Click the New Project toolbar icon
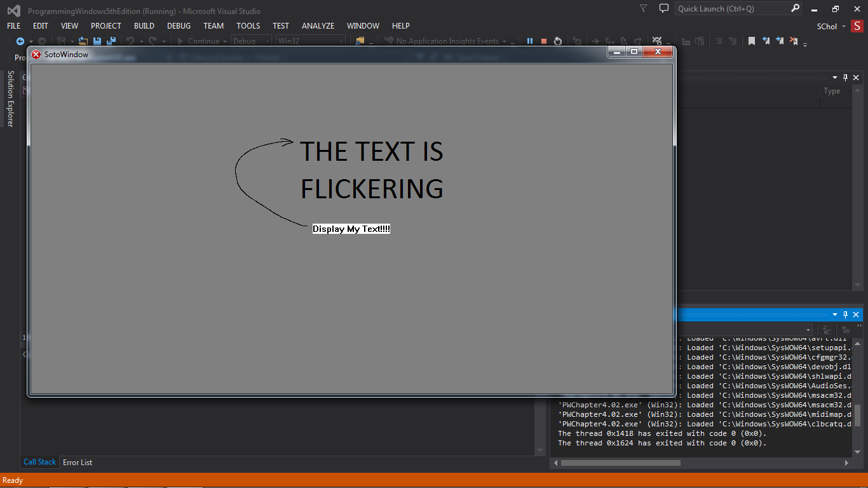Image resolution: width=868 pixels, height=488 pixels. pyautogui.click(x=62, y=41)
